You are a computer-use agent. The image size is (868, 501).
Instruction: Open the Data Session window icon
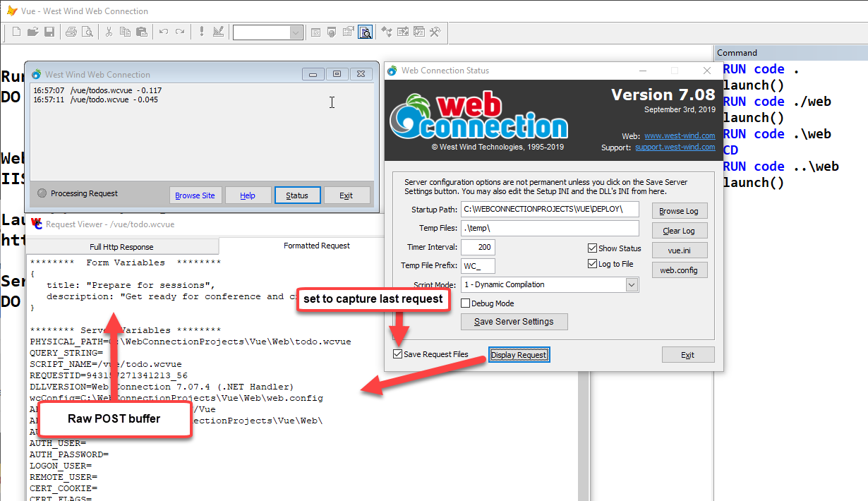332,32
